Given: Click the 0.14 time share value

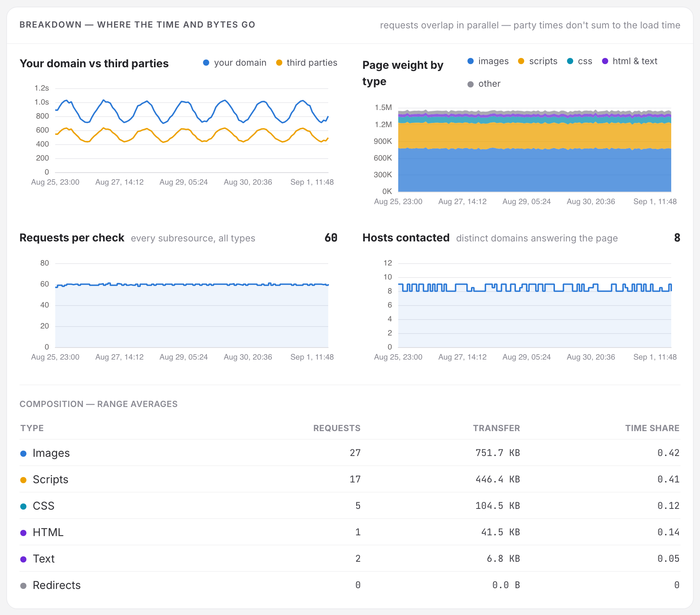Looking at the screenshot, I should 668,532.
